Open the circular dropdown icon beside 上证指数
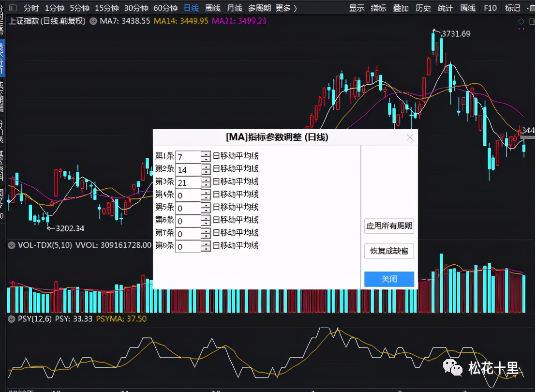536x392 pixels. click(x=93, y=21)
